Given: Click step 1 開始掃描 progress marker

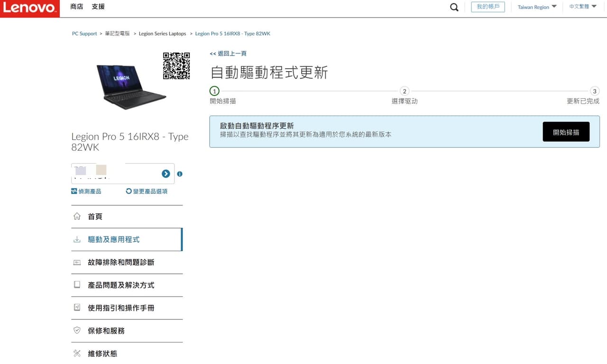Looking at the screenshot, I should coord(214,91).
